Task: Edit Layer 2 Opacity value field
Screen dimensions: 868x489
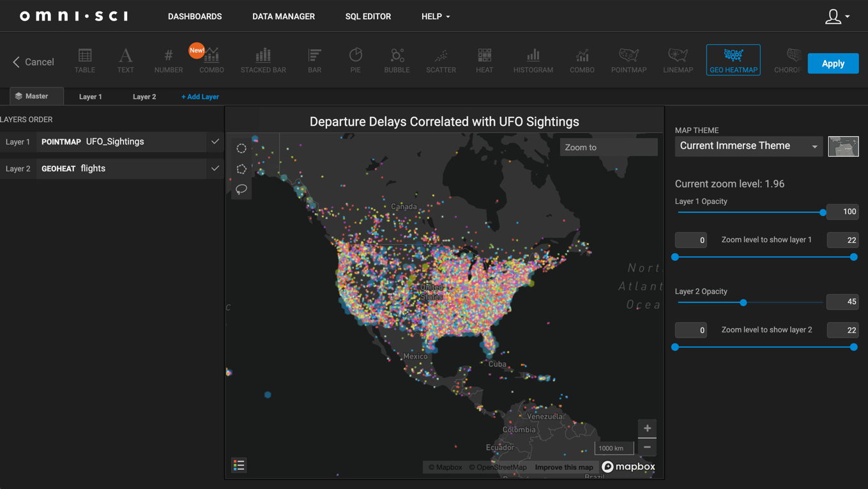Action: [842, 302]
